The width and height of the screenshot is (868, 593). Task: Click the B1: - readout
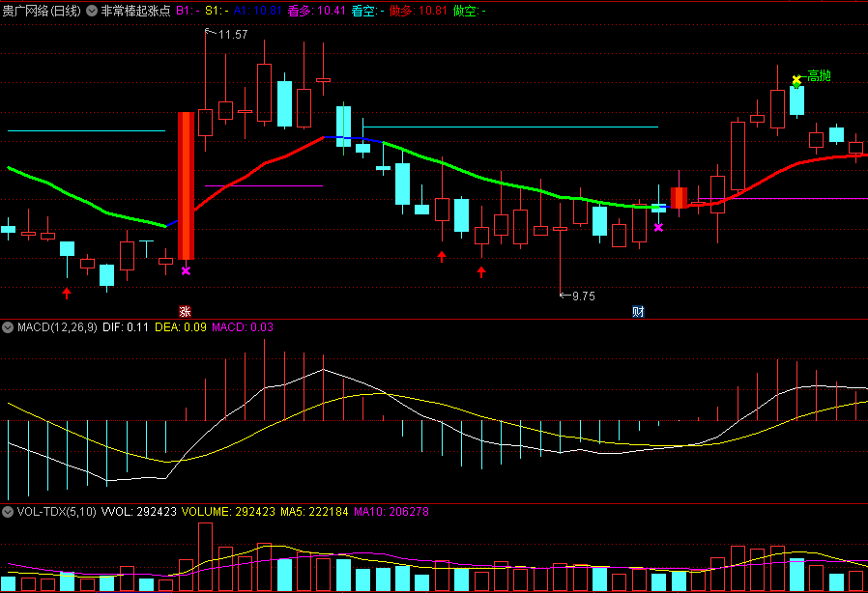tap(188, 11)
